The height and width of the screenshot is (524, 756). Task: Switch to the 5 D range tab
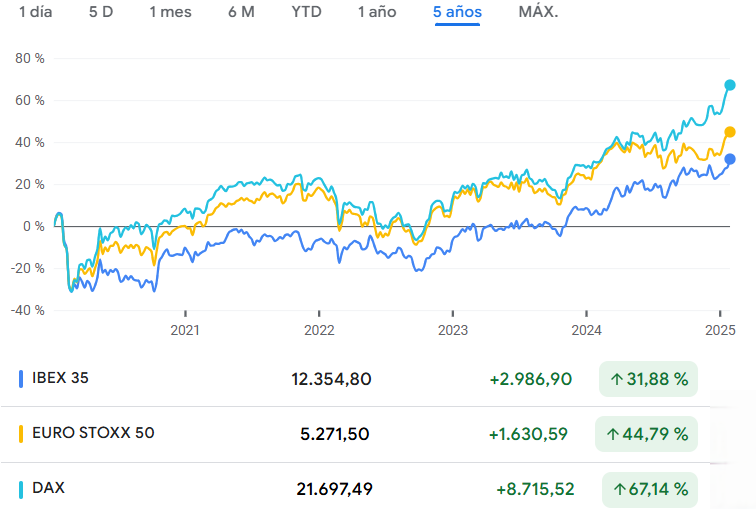[x=100, y=12]
